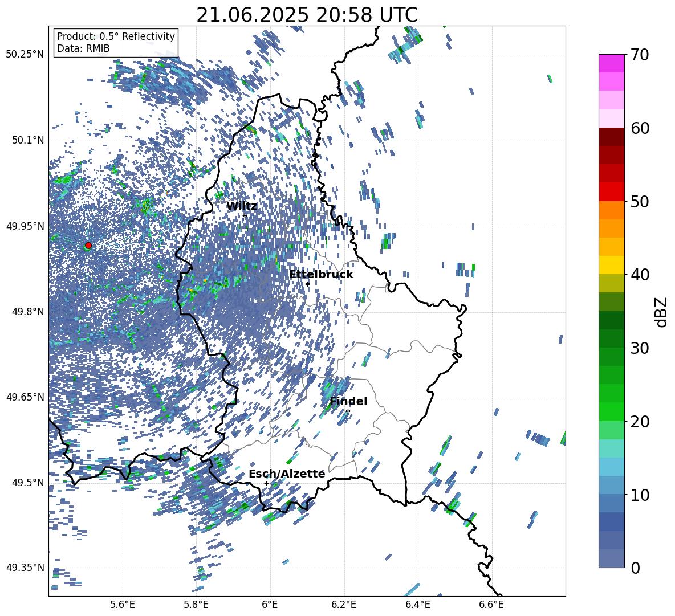The height and width of the screenshot is (616, 675).
Task: Click the dark green colorbar segment just below 35
Action: click(611, 320)
